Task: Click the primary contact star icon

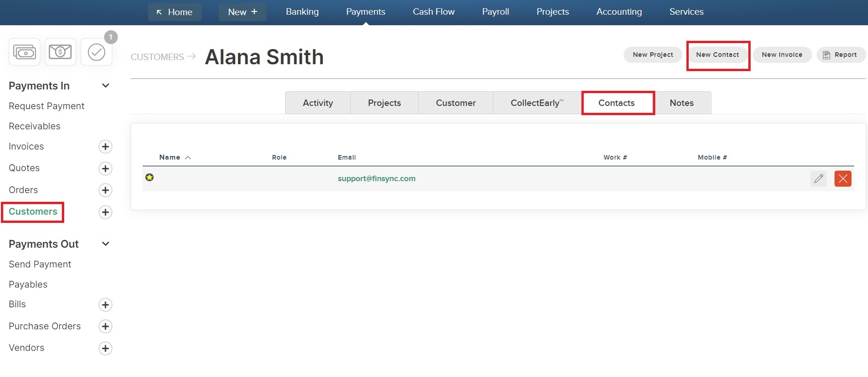Action: coord(149,177)
